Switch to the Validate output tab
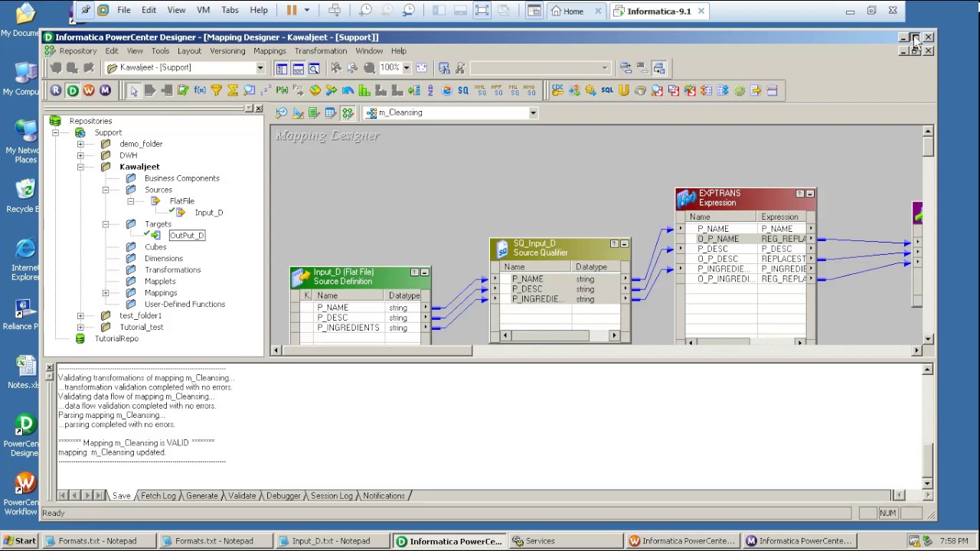The height and width of the screenshot is (551, 980). pos(242,496)
